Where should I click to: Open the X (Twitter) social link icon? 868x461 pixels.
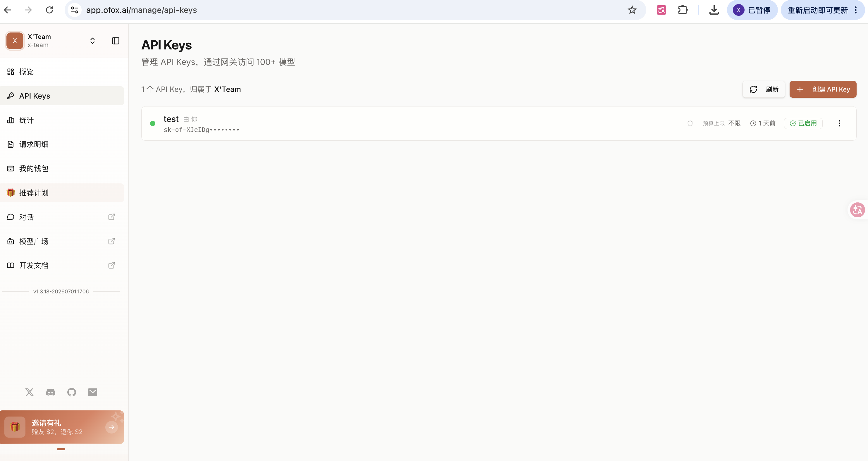(x=30, y=392)
